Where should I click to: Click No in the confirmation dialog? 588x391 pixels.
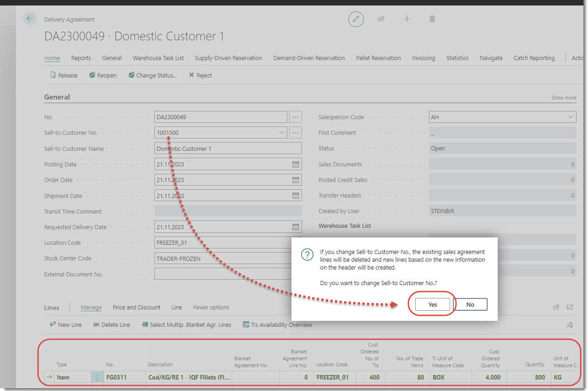tap(470, 304)
